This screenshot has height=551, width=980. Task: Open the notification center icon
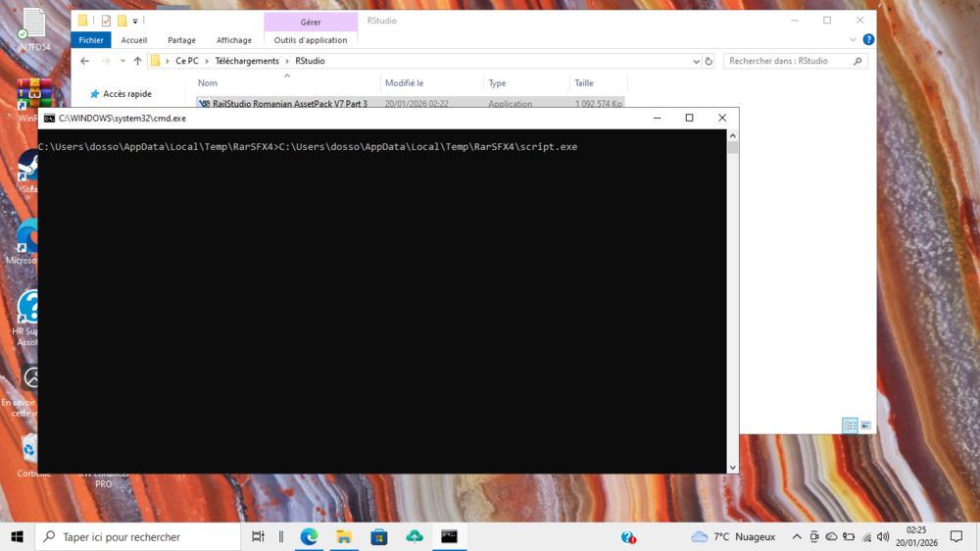click(x=956, y=536)
